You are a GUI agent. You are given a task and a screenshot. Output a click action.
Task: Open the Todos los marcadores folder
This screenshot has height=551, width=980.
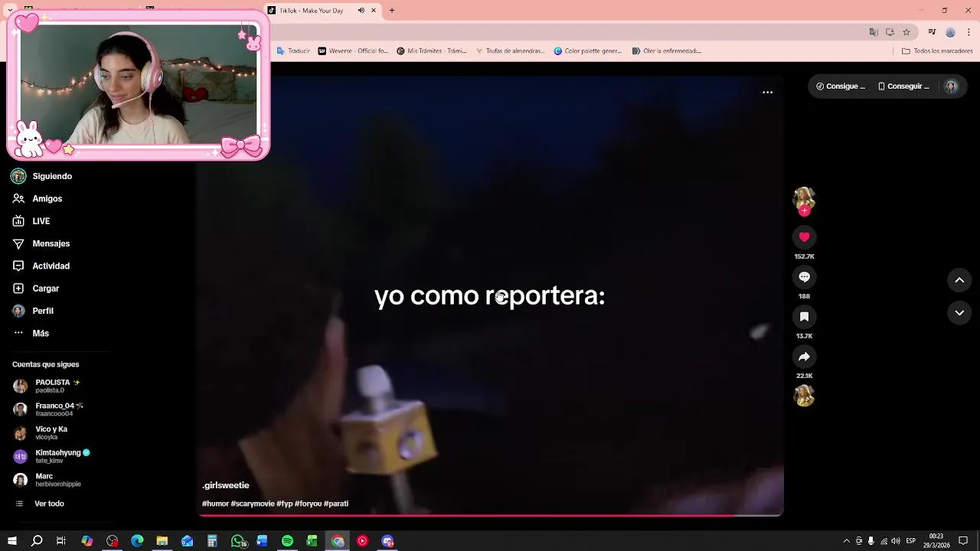937,51
